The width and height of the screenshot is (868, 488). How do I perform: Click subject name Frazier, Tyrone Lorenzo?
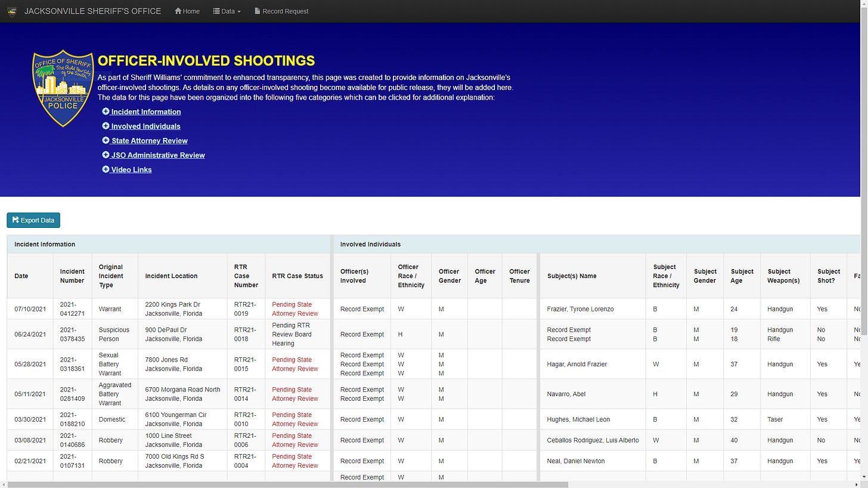580,309
